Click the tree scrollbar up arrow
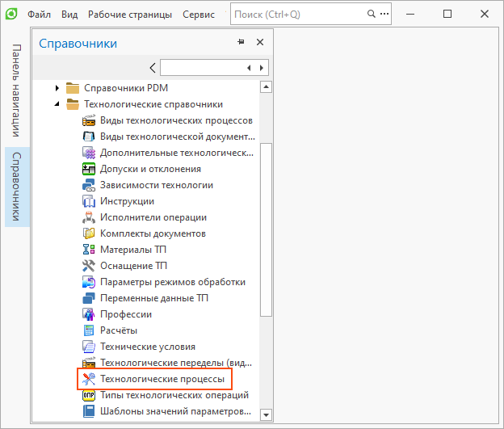504x429 pixels. (266, 86)
